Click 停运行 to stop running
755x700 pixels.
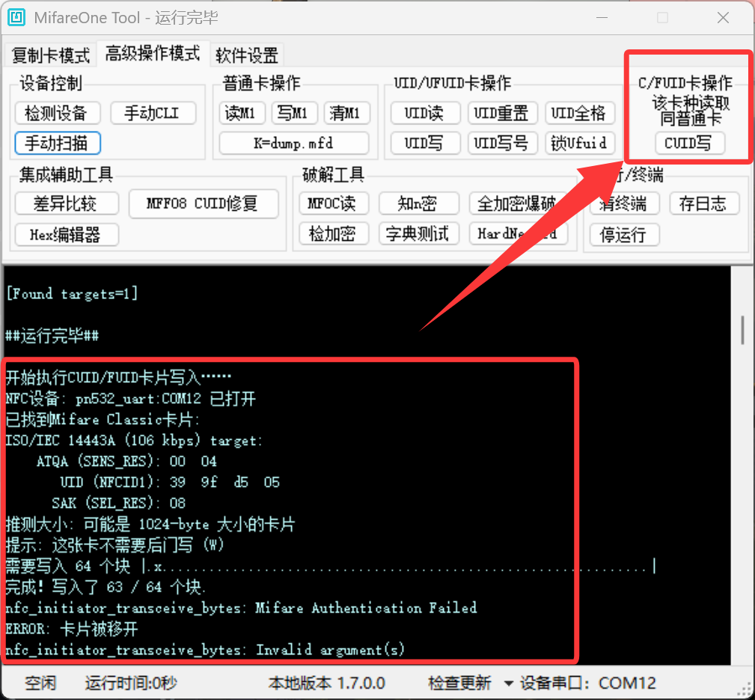coord(623,235)
